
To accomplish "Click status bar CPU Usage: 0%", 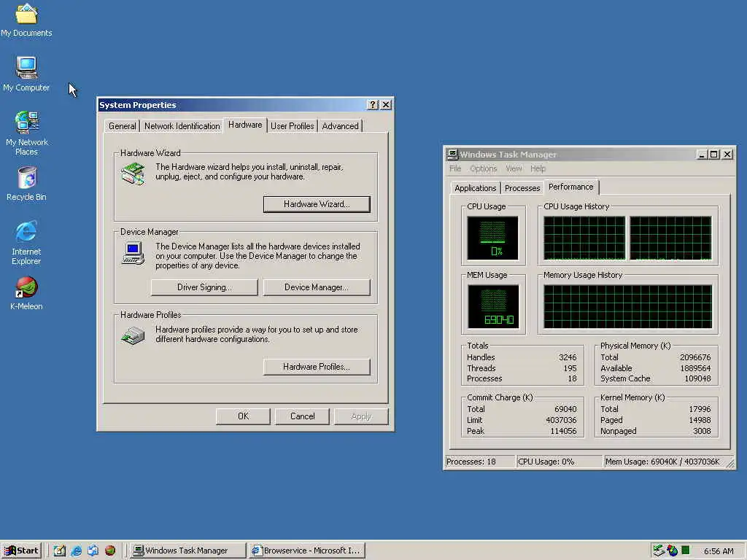I will coord(559,462).
